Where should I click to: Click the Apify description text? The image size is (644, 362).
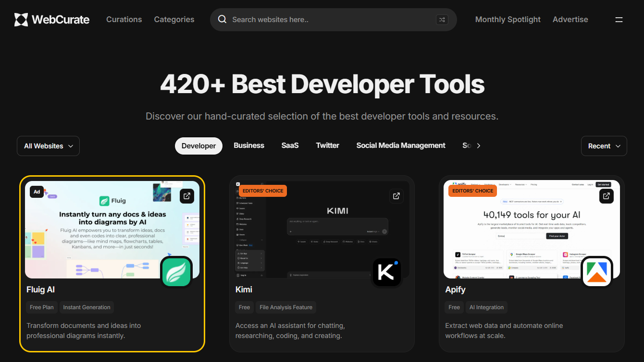pyautogui.click(x=504, y=331)
